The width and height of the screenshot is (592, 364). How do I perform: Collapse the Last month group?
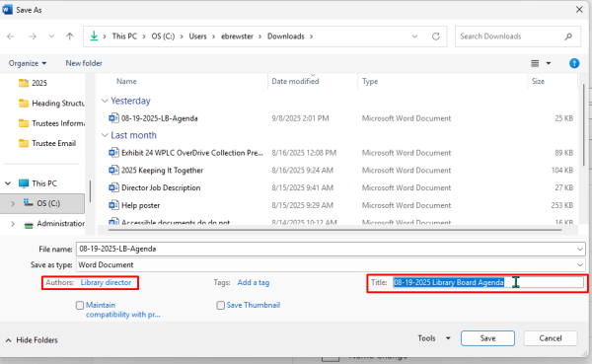point(105,135)
